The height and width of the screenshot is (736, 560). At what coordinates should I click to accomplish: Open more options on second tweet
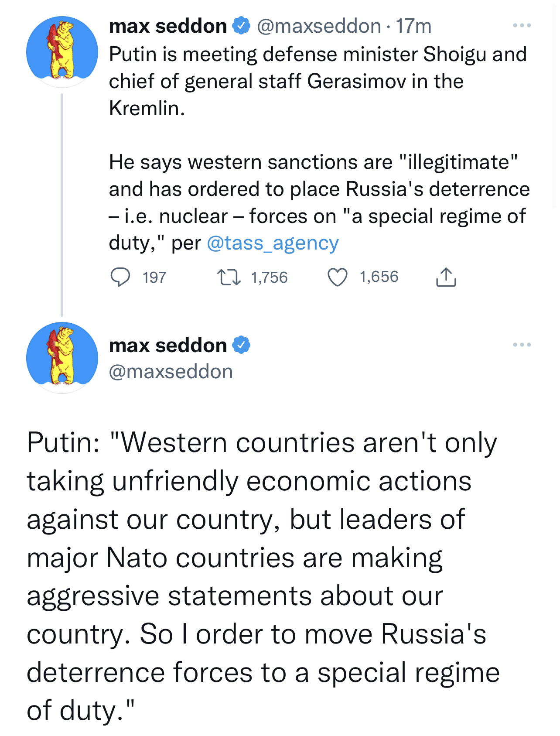coord(522,345)
